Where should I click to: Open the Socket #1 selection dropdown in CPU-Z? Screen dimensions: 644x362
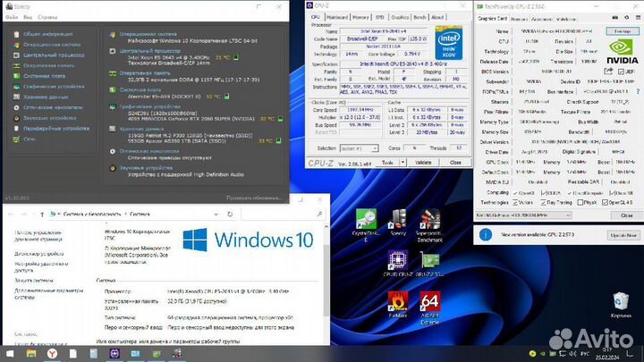tap(359, 148)
